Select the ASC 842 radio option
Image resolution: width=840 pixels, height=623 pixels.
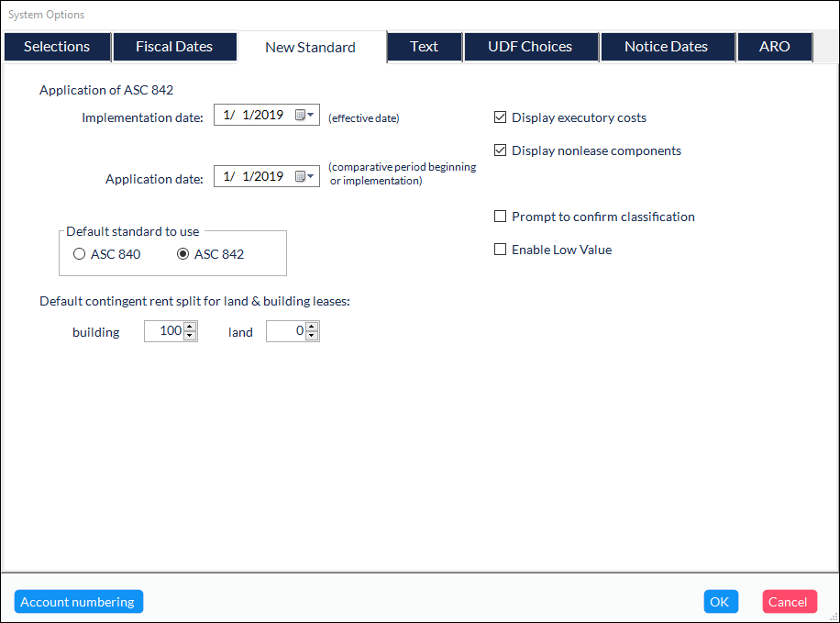183,254
